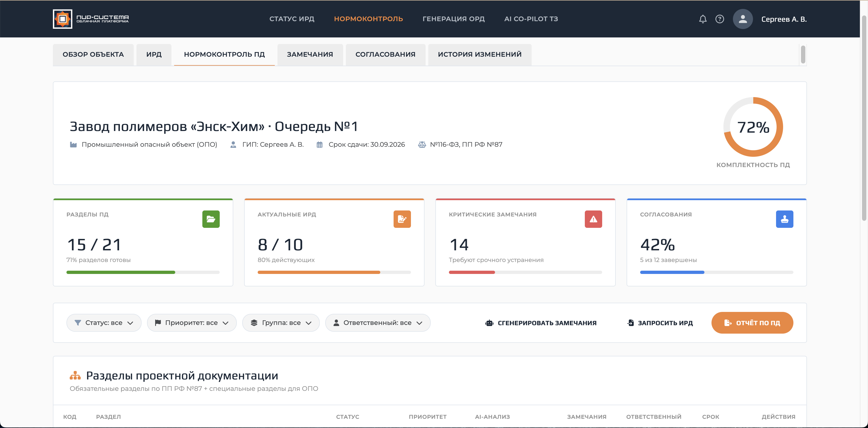Click the Приоритет column header
Image resolution: width=868 pixels, height=428 pixels.
click(x=427, y=417)
